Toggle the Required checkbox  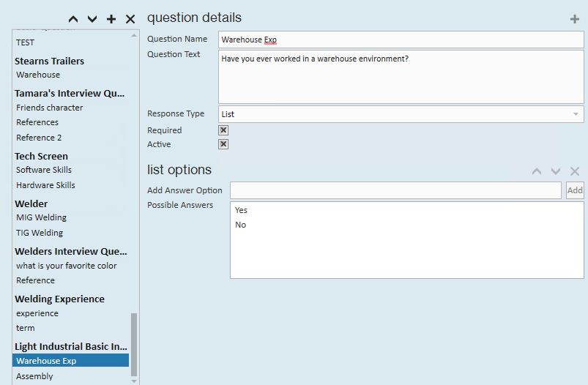(224, 130)
